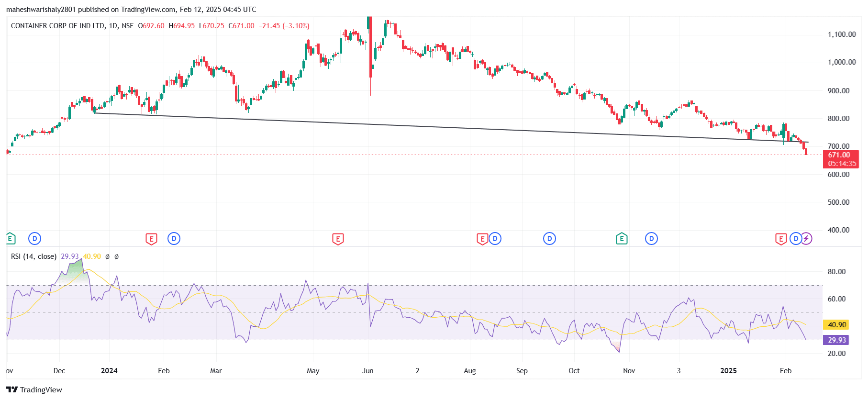868x400 pixels.
Task: Click the Jun label on time axis
Action: [367, 371]
